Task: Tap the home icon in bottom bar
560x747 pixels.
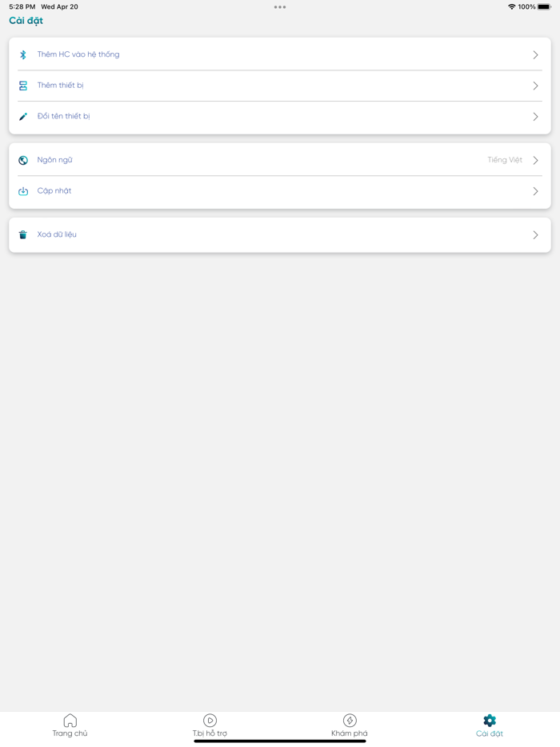Action: point(70,721)
